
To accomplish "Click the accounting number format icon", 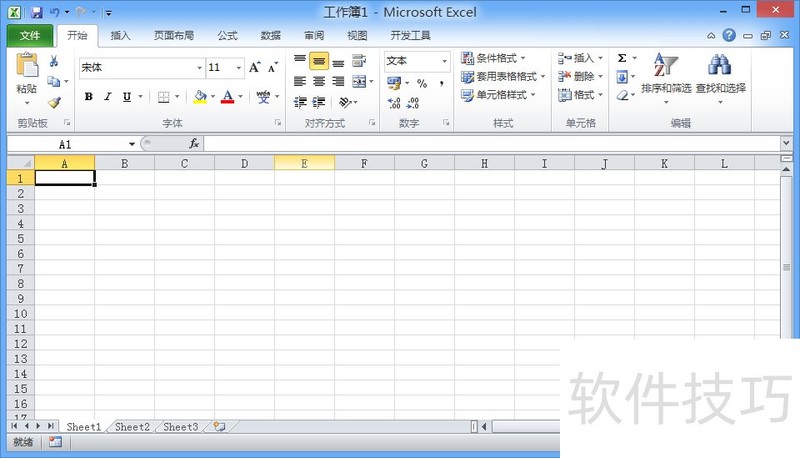I will tap(394, 83).
